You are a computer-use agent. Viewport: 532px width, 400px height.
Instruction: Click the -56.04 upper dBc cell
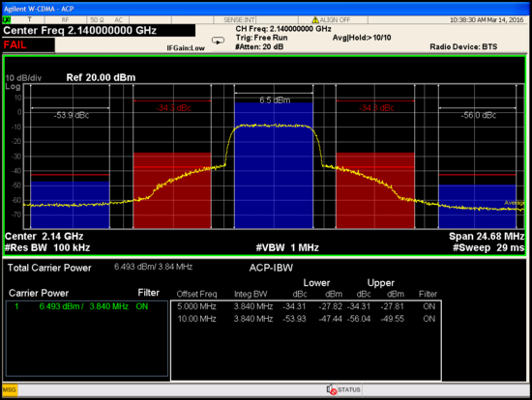pyautogui.click(x=359, y=319)
